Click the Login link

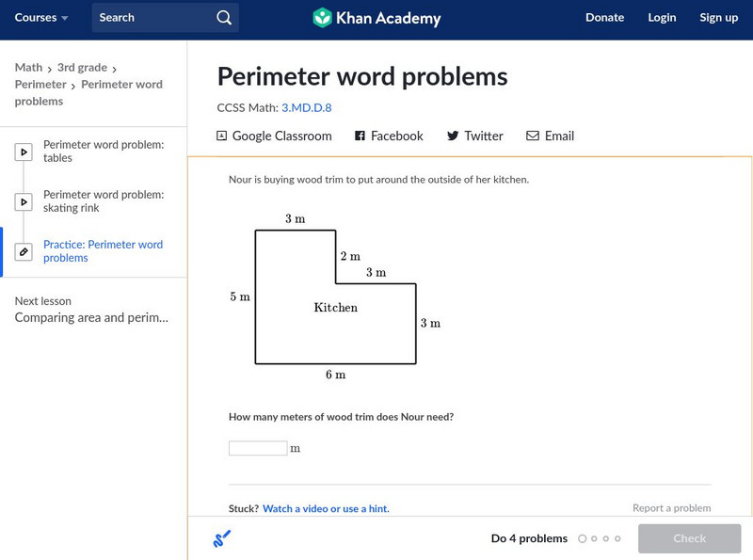662,18
